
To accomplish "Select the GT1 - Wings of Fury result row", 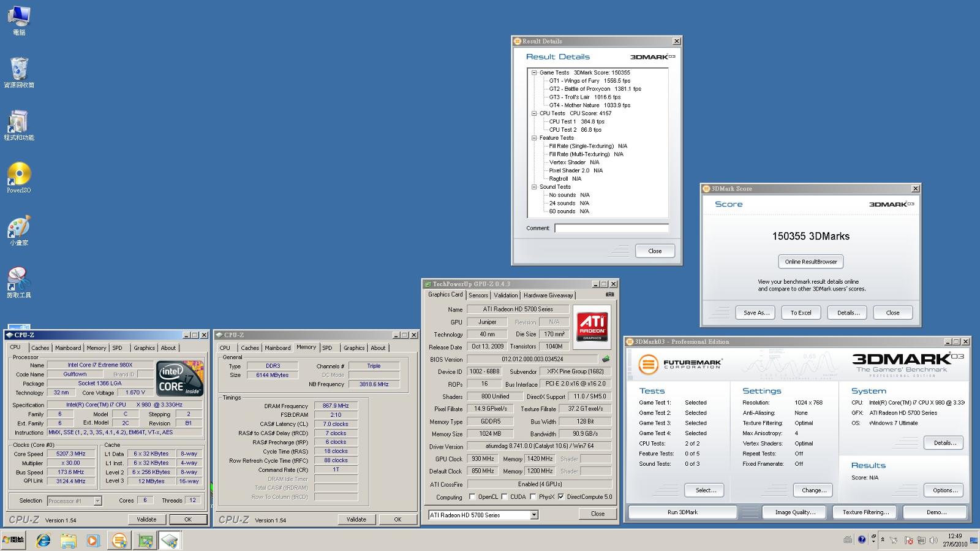I will [589, 81].
